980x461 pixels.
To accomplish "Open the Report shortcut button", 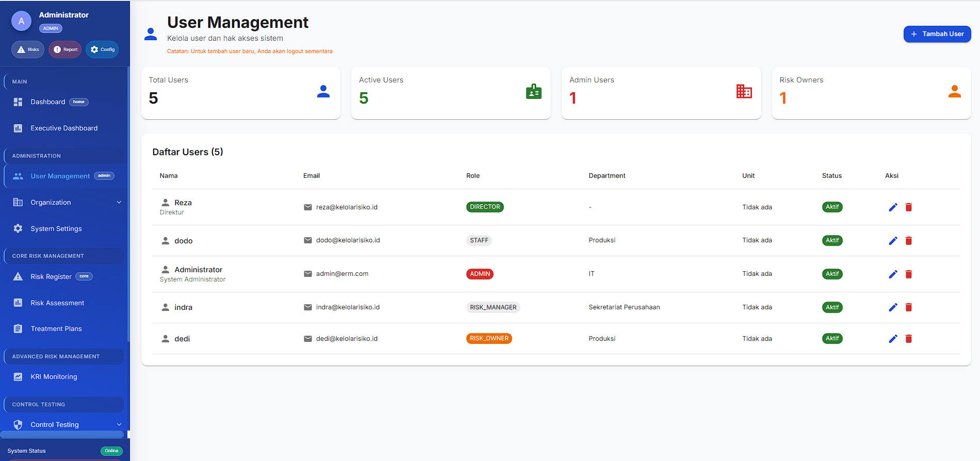I will [65, 50].
